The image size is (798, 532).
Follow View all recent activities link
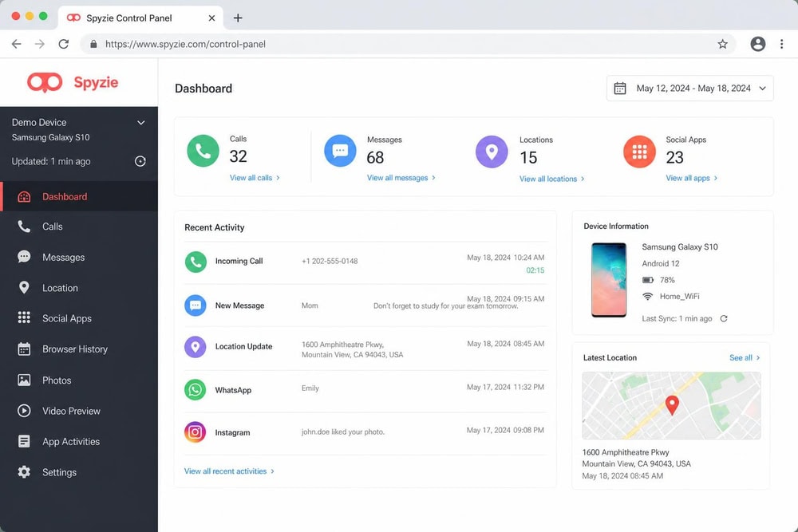pos(229,471)
